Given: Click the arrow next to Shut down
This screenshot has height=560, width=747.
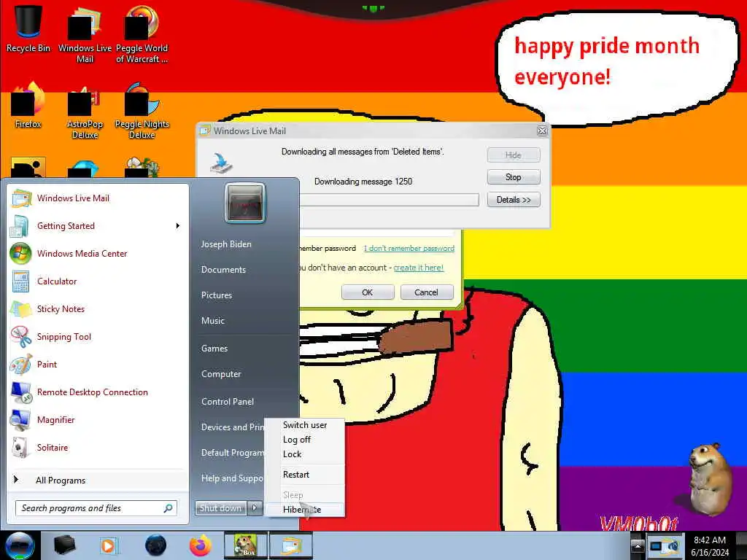Looking at the screenshot, I should [255, 508].
